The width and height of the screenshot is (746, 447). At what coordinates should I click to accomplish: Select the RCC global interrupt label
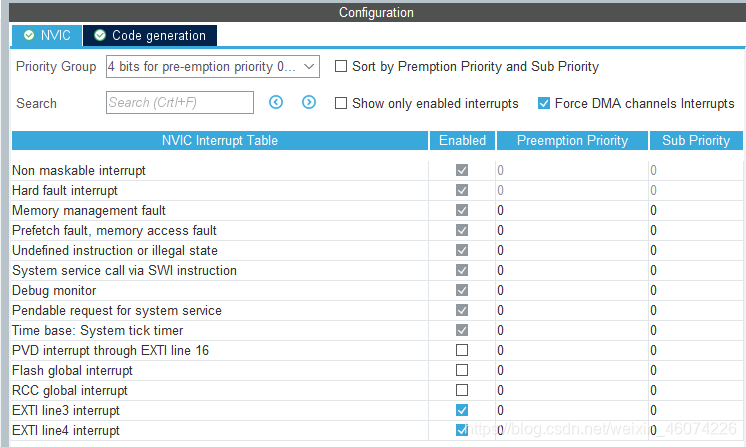pyautogui.click(x=70, y=390)
